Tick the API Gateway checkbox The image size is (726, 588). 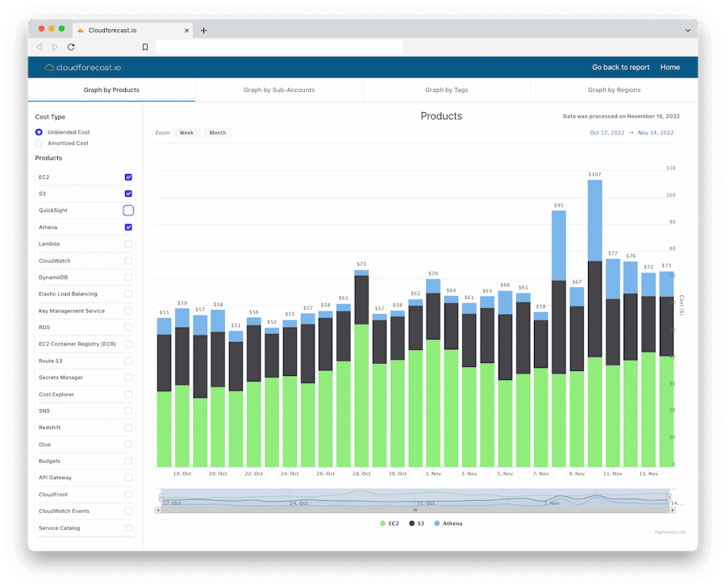pos(128,477)
